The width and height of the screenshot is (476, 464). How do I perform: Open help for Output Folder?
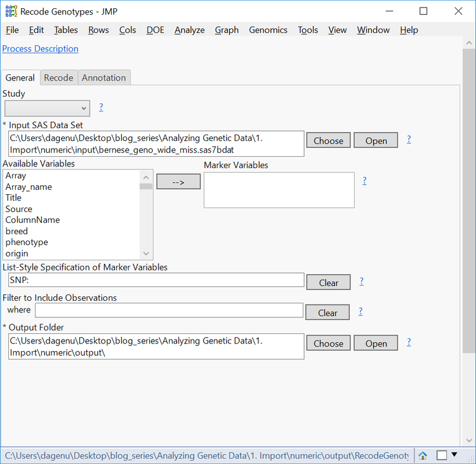coord(409,342)
